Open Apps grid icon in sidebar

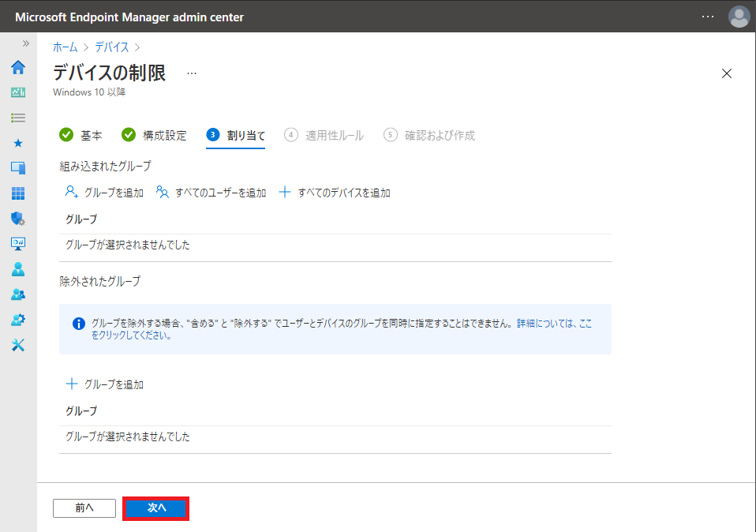click(18, 193)
